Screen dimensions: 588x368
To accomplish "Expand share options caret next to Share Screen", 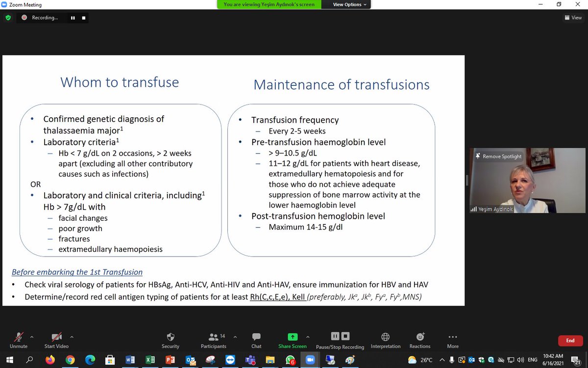I will 308,337.
